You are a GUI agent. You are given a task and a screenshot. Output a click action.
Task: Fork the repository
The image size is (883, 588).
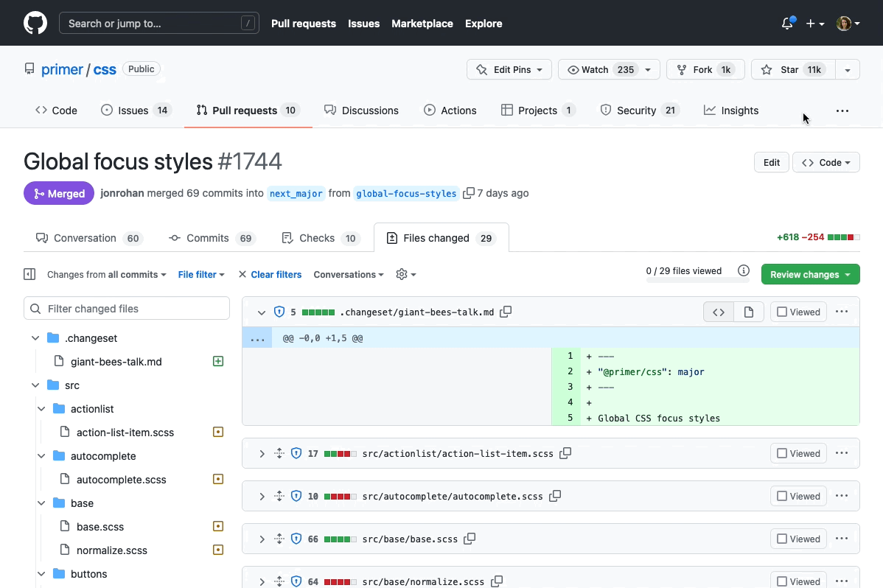tap(705, 69)
